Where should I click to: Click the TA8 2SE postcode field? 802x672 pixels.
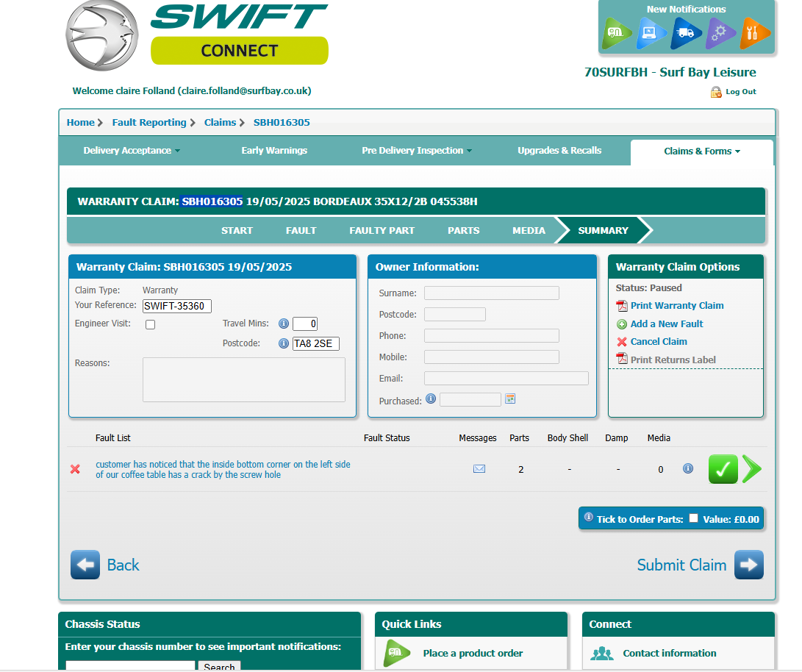[315, 343]
